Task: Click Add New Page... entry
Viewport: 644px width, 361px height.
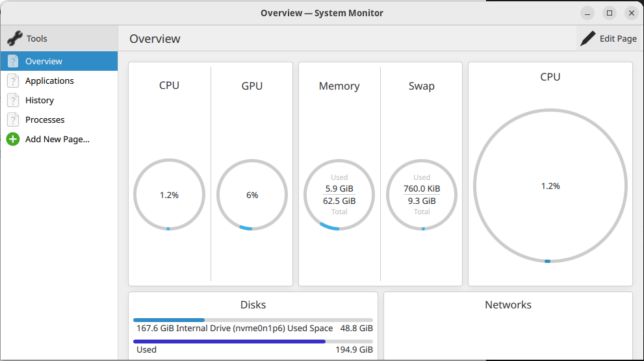Action: click(57, 139)
